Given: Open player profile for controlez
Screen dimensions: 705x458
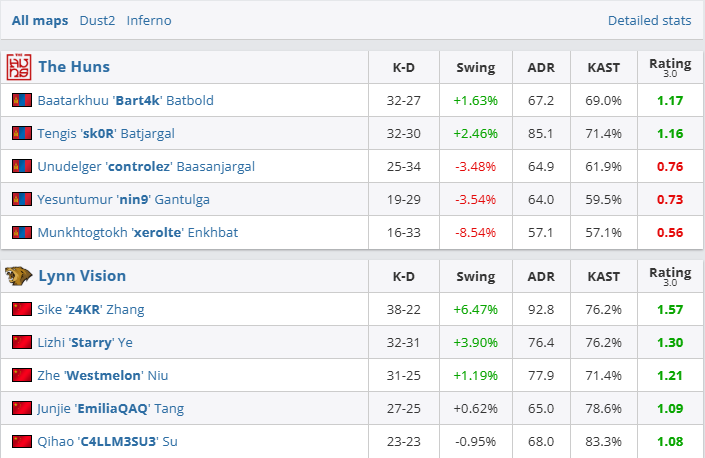Looking at the screenshot, I should click(x=146, y=167).
